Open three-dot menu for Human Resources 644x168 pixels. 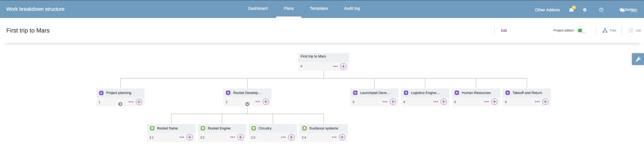coord(486,102)
